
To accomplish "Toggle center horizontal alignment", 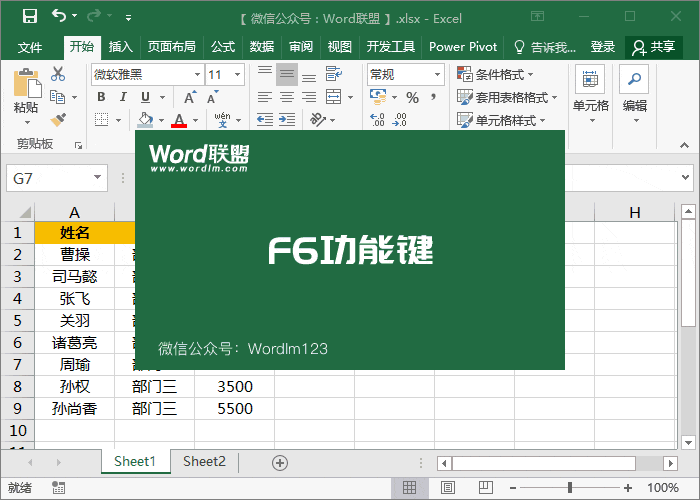I will coord(287,97).
